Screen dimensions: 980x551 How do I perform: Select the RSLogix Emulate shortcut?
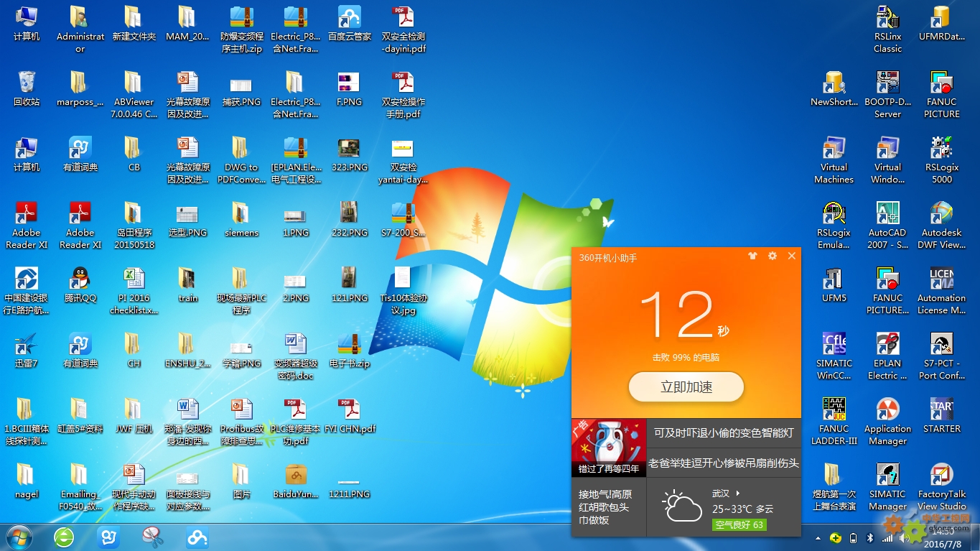834,226
